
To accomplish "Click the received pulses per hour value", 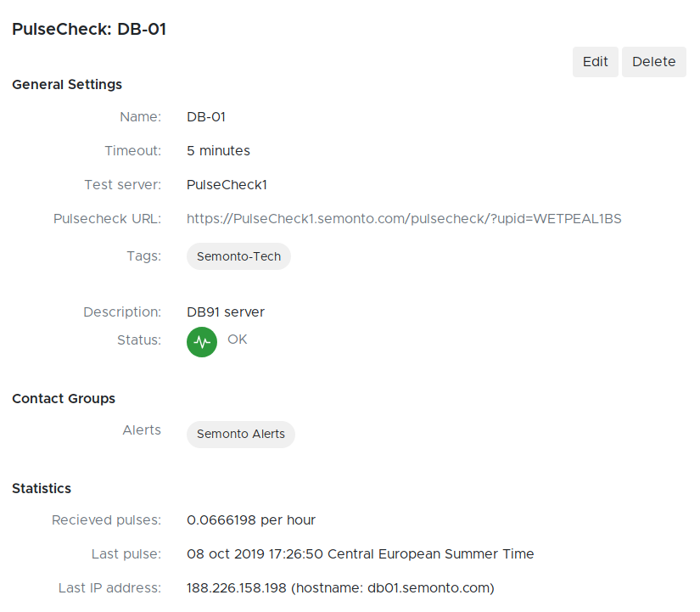I will pos(251,520).
